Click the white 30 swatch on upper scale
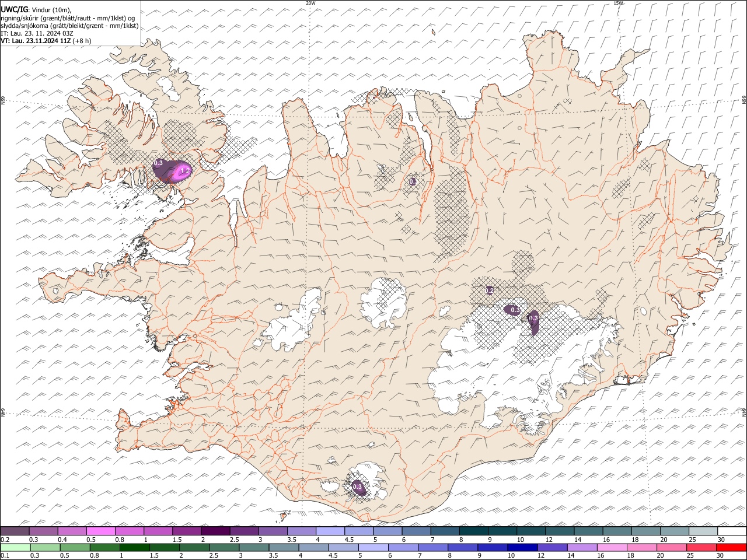The height and width of the screenshot is (560, 747). click(x=731, y=531)
